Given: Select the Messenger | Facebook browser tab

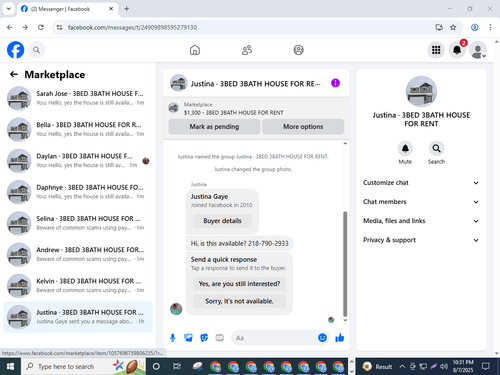Looking at the screenshot, I should (67, 9).
